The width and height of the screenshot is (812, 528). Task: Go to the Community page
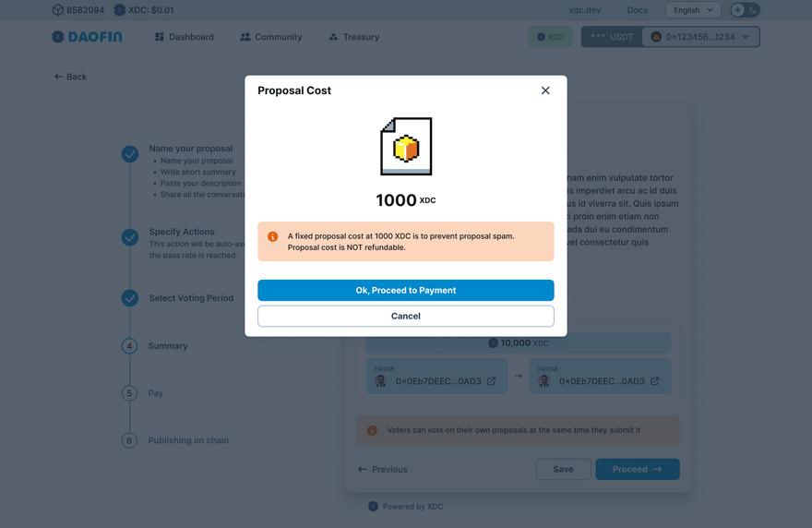tap(271, 37)
